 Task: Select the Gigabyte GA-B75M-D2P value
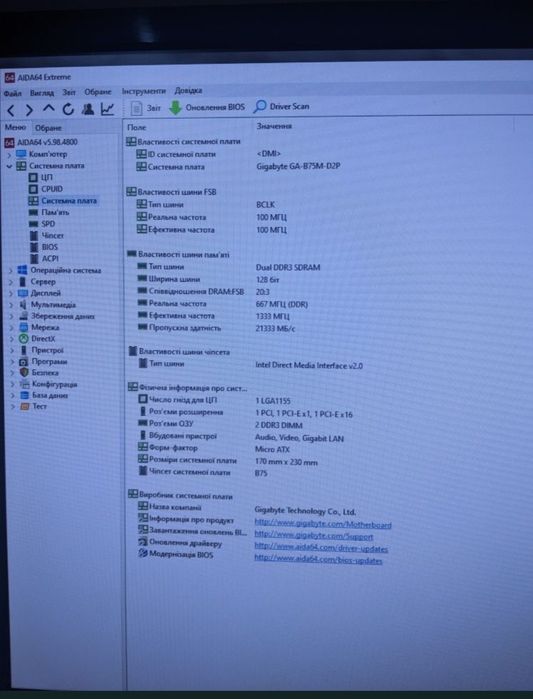click(x=299, y=166)
